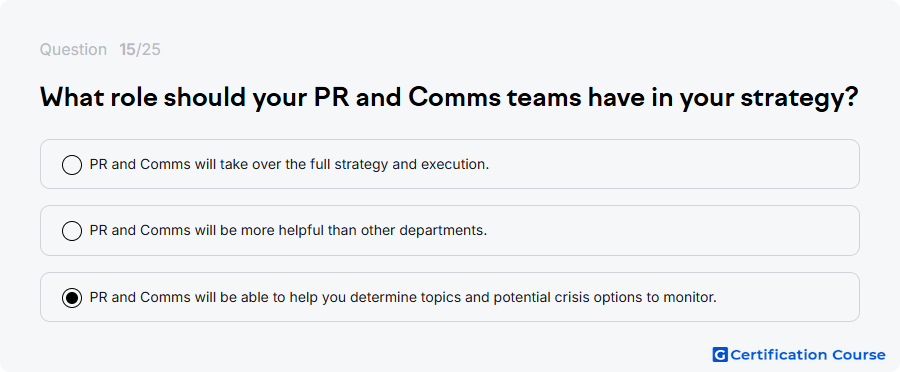Open the Certification Course link
Image resolution: width=900 pixels, height=372 pixels.
pos(799,355)
